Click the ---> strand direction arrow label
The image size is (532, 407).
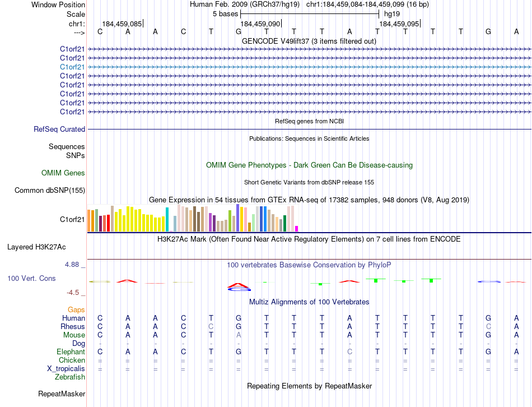coord(80,33)
